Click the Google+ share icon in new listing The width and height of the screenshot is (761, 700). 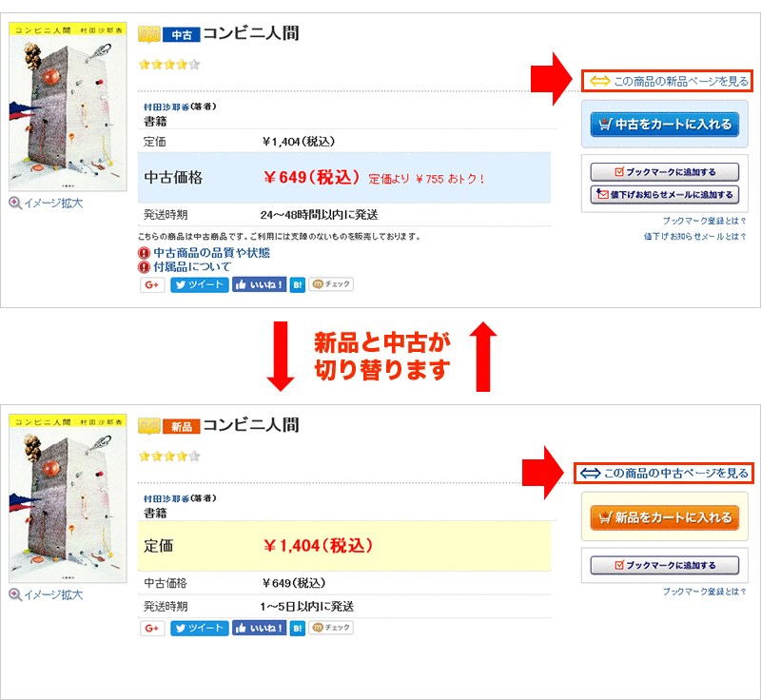pyautogui.click(x=152, y=628)
